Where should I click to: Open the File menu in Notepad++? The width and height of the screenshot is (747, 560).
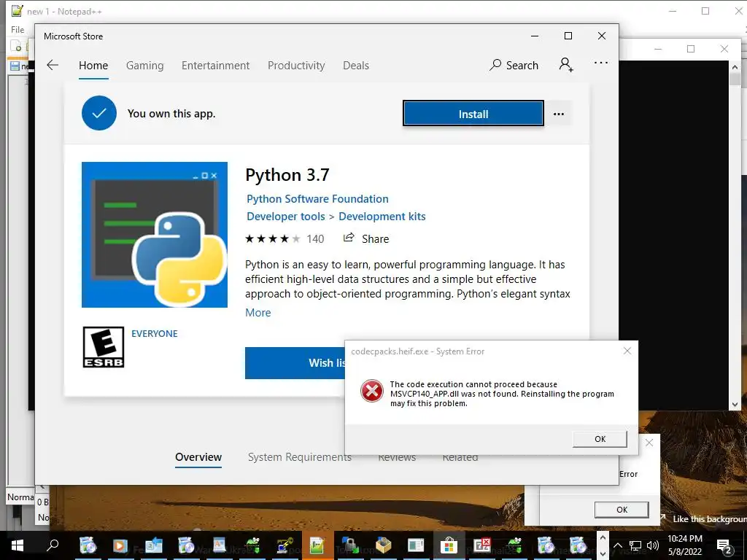tap(18, 29)
